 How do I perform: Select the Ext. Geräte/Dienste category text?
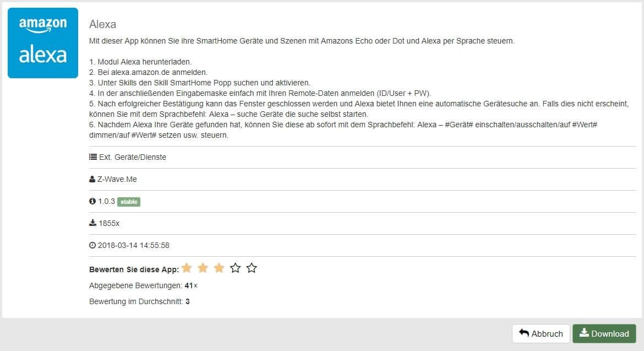pyautogui.click(x=133, y=157)
